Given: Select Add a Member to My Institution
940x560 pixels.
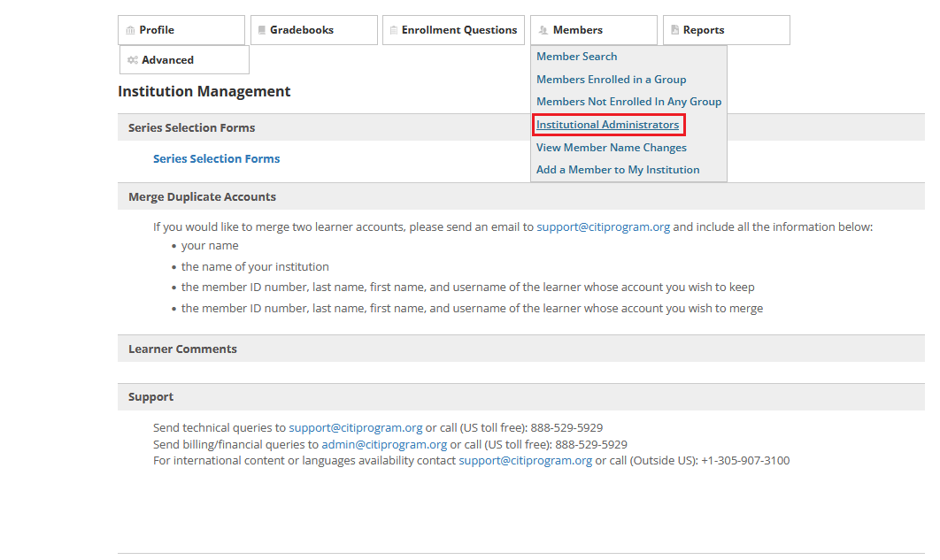Looking at the screenshot, I should click(x=618, y=170).
